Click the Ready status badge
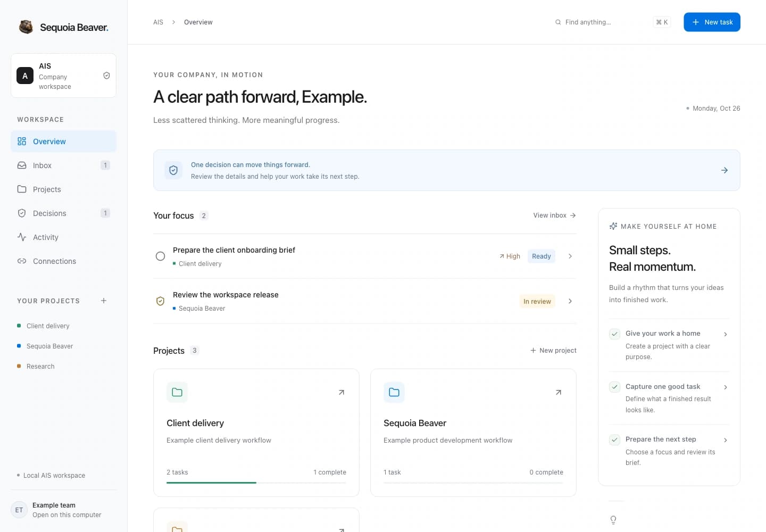The image size is (766, 532). pyautogui.click(x=542, y=256)
